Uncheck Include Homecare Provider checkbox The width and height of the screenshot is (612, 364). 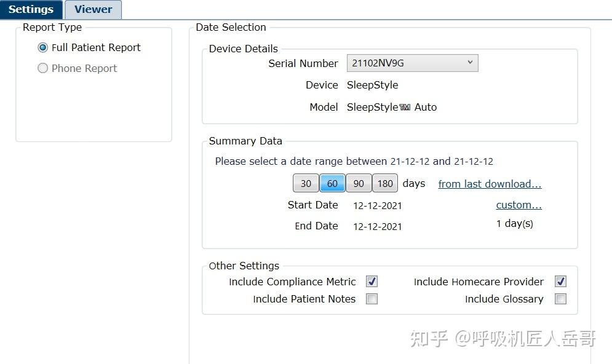coord(560,282)
